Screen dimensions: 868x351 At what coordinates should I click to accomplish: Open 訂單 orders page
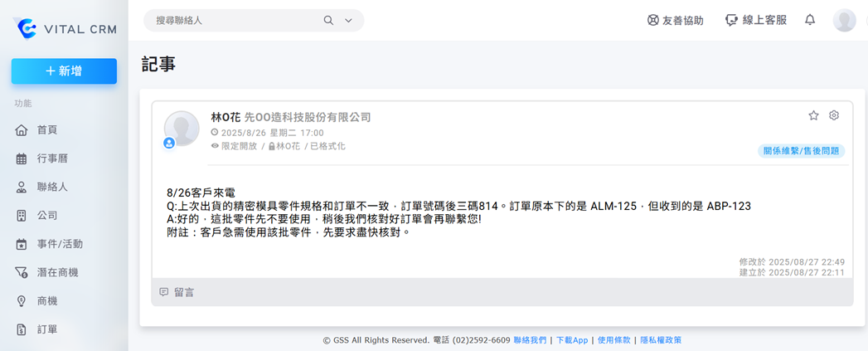click(x=47, y=329)
